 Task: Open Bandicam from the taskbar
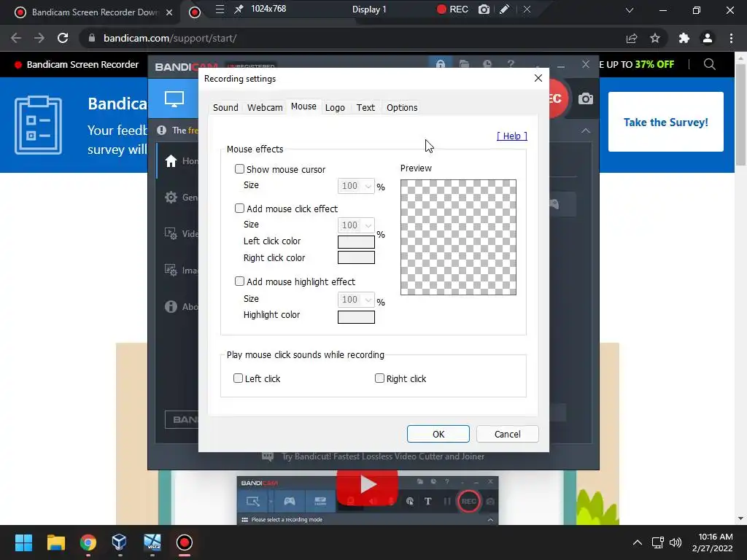point(185,542)
